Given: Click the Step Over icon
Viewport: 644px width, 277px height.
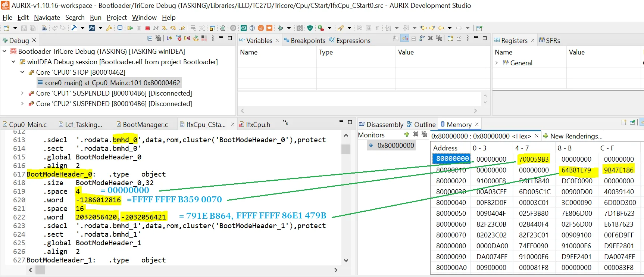Looking at the screenshot, I should pyautogui.click(x=173, y=28).
